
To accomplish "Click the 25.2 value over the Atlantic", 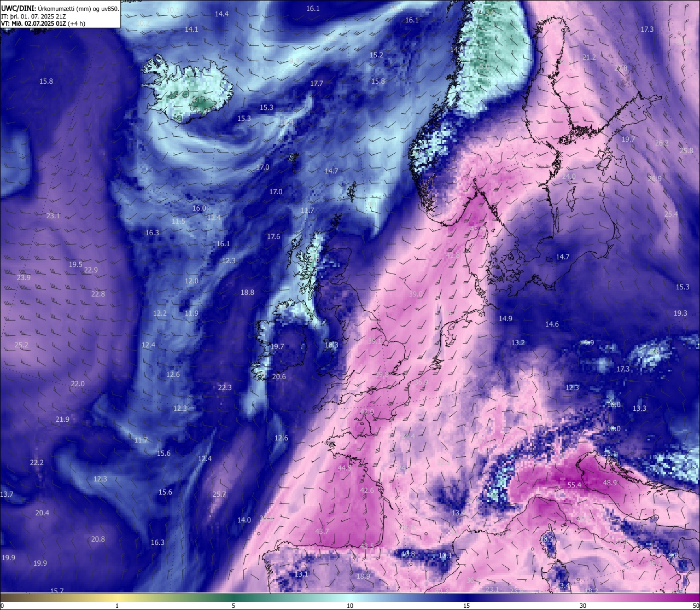I will (x=21, y=345).
